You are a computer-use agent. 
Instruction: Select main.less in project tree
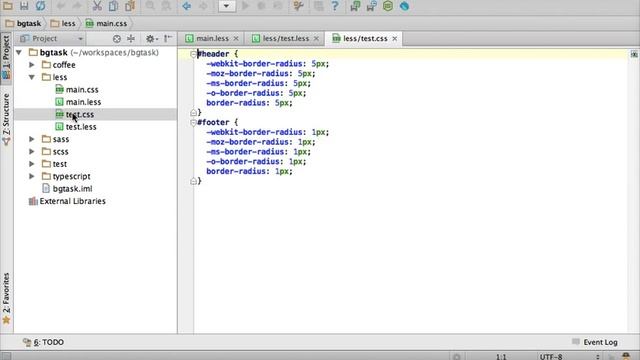pyautogui.click(x=78, y=102)
